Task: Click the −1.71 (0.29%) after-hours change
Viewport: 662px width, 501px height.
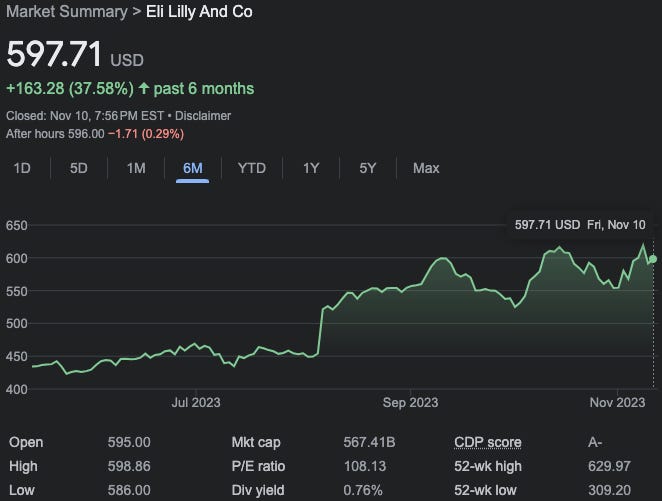Action: 146,134
